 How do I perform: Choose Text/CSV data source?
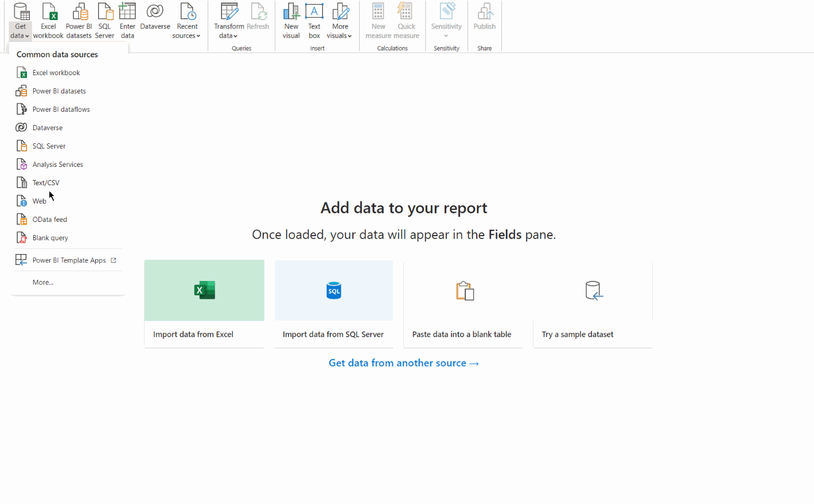pos(68,183)
